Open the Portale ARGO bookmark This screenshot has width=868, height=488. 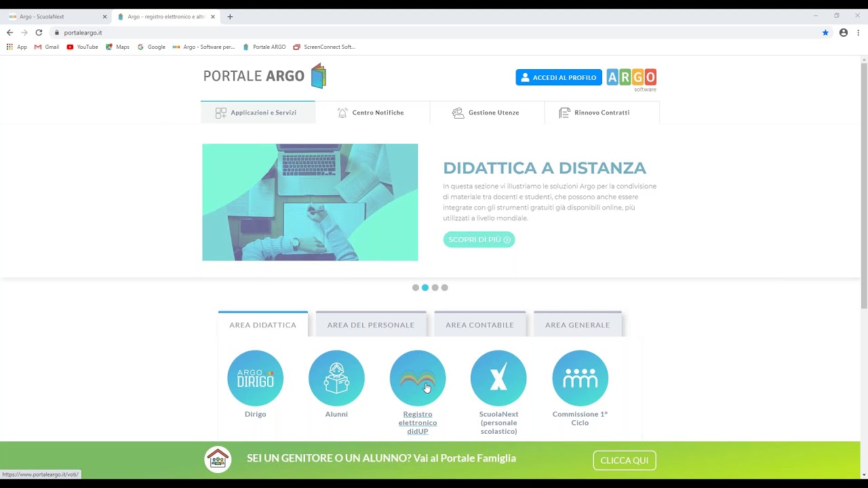pyautogui.click(x=264, y=47)
